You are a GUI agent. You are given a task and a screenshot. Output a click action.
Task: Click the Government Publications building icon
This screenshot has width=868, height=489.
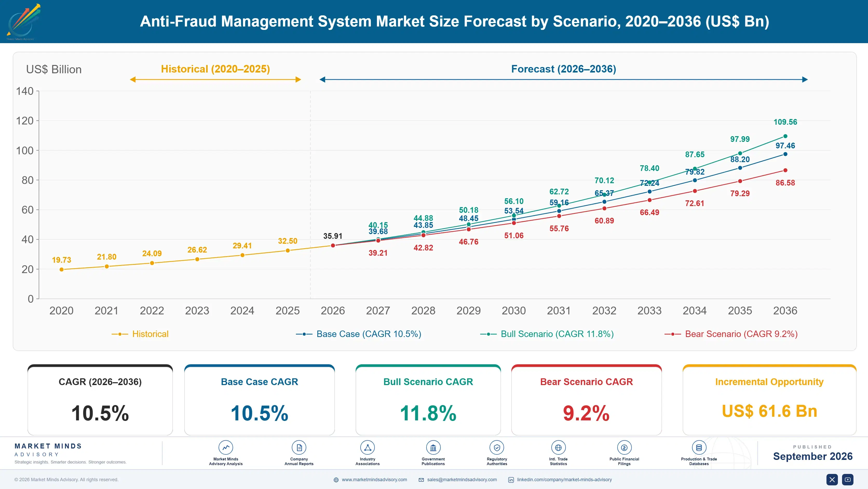coord(433,447)
